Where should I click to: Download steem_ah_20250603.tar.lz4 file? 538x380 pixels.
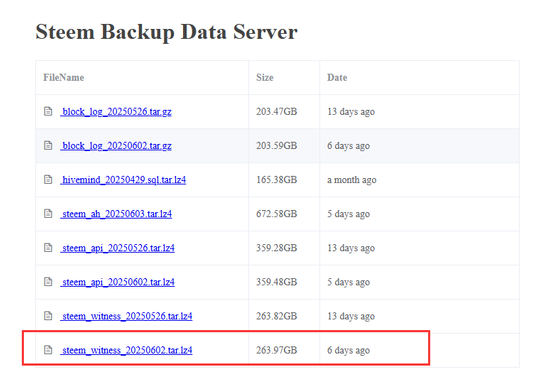point(116,214)
